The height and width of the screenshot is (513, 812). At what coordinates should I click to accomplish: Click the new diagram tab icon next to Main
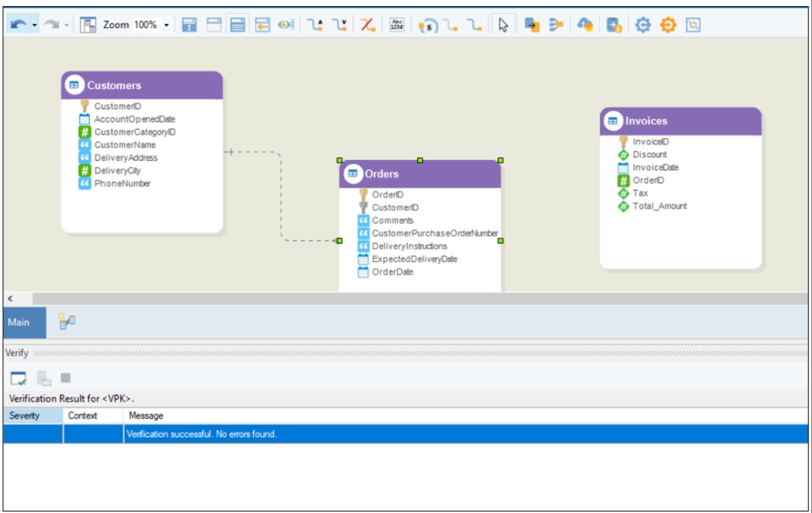(67, 321)
